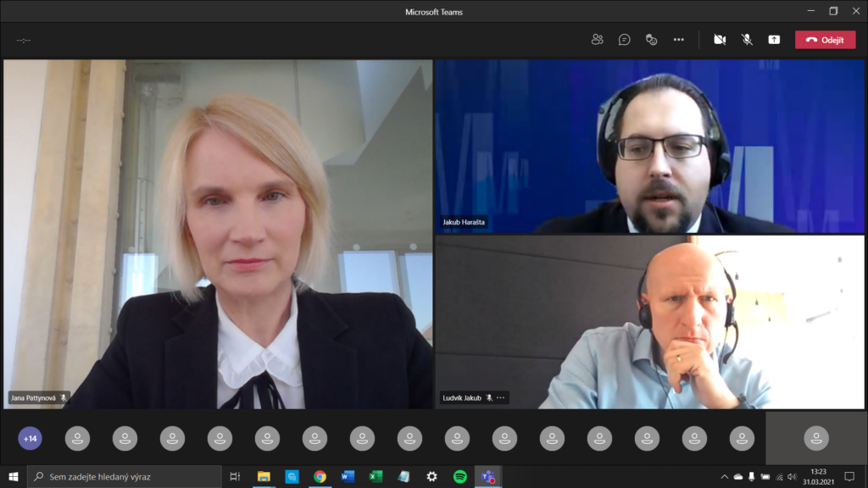Open Spotify from the taskbar
The image size is (868, 488).
[x=459, y=477]
